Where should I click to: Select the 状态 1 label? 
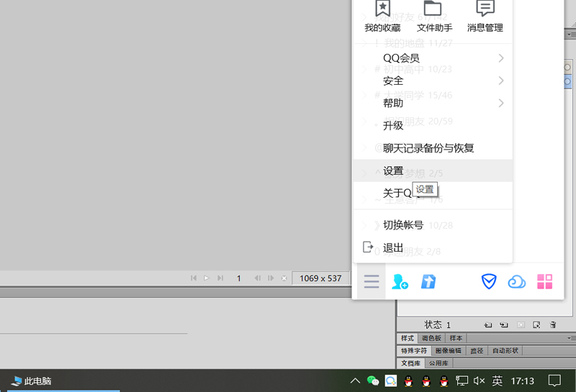438,325
